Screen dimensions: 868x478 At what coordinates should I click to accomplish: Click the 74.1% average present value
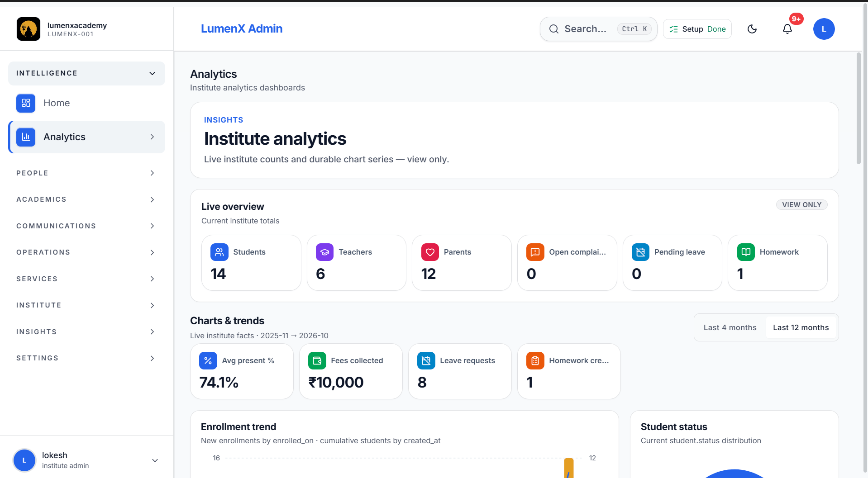pyautogui.click(x=219, y=383)
